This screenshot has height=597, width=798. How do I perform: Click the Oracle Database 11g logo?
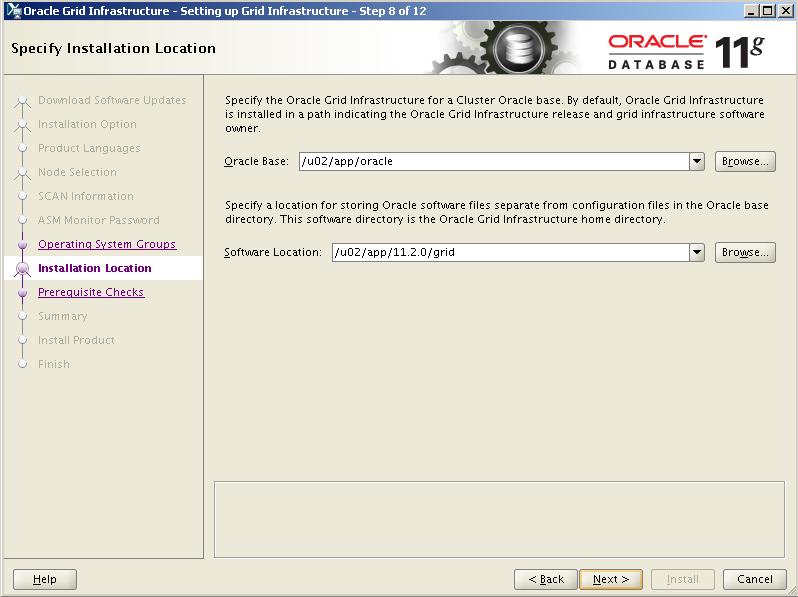click(686, 51)
